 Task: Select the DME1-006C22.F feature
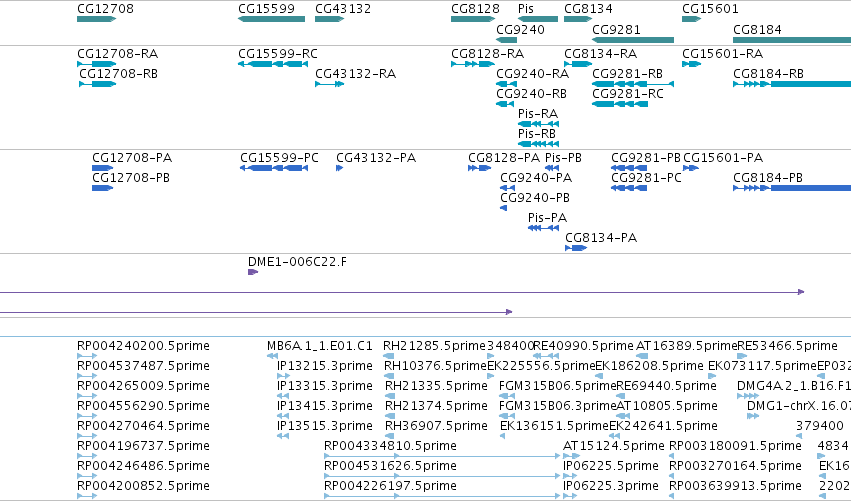(253, 272)
